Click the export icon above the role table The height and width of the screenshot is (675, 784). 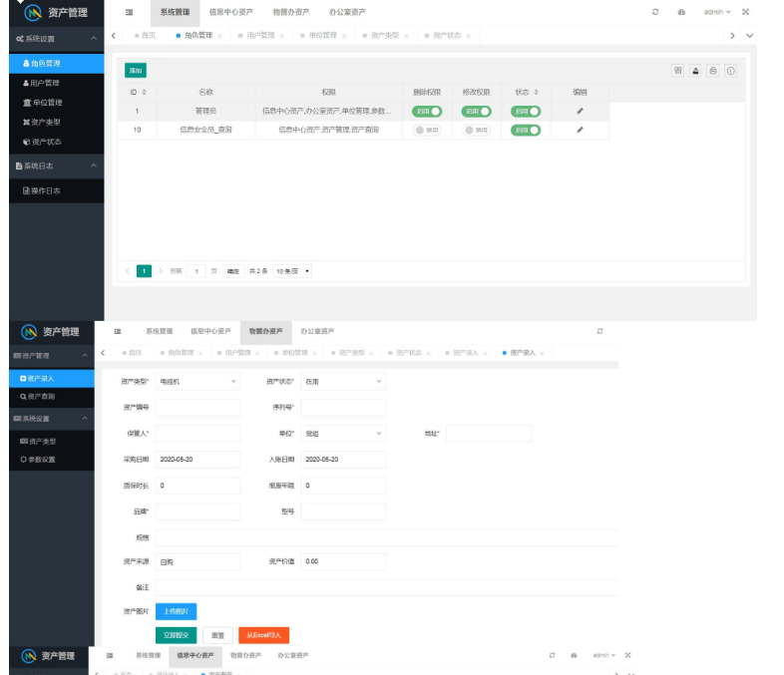[695, 71]
